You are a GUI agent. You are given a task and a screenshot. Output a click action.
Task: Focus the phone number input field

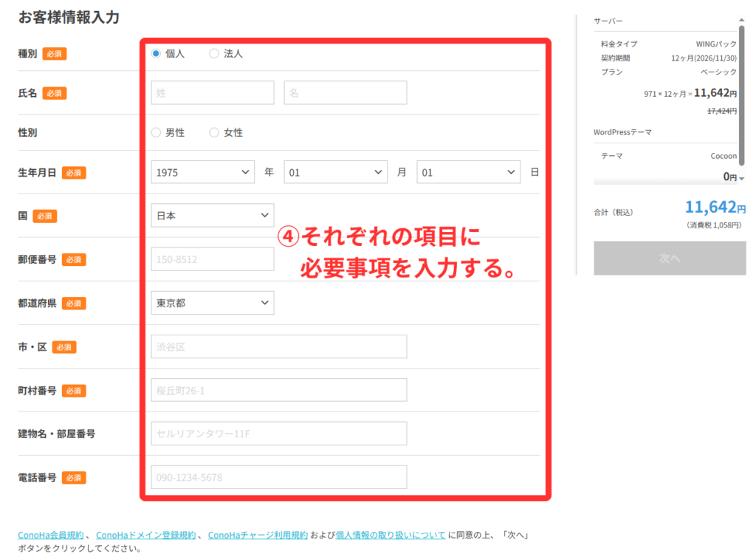coord(278,477)
